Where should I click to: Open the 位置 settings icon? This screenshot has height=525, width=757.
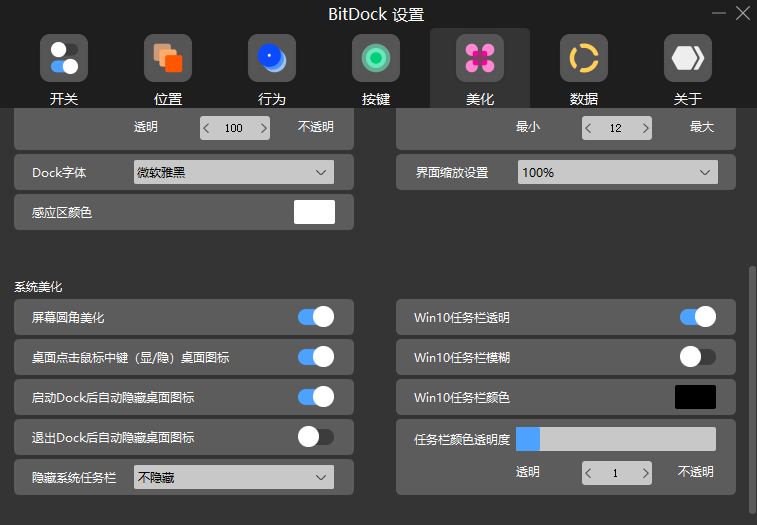click(168, 58)
